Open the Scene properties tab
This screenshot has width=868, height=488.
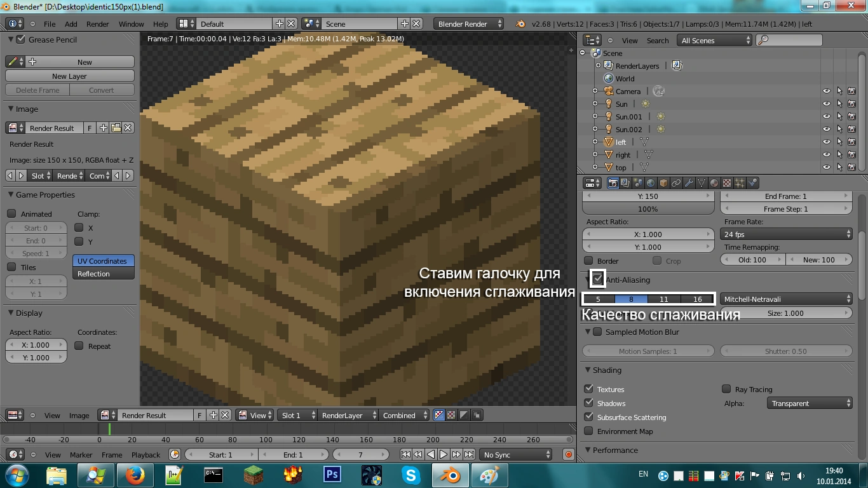(x=639, y=183)
